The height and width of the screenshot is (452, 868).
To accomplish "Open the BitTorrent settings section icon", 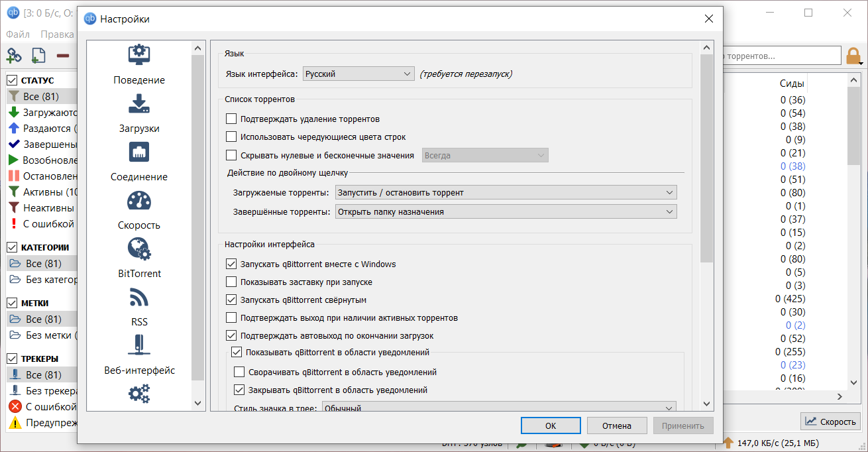I will 139,250.
